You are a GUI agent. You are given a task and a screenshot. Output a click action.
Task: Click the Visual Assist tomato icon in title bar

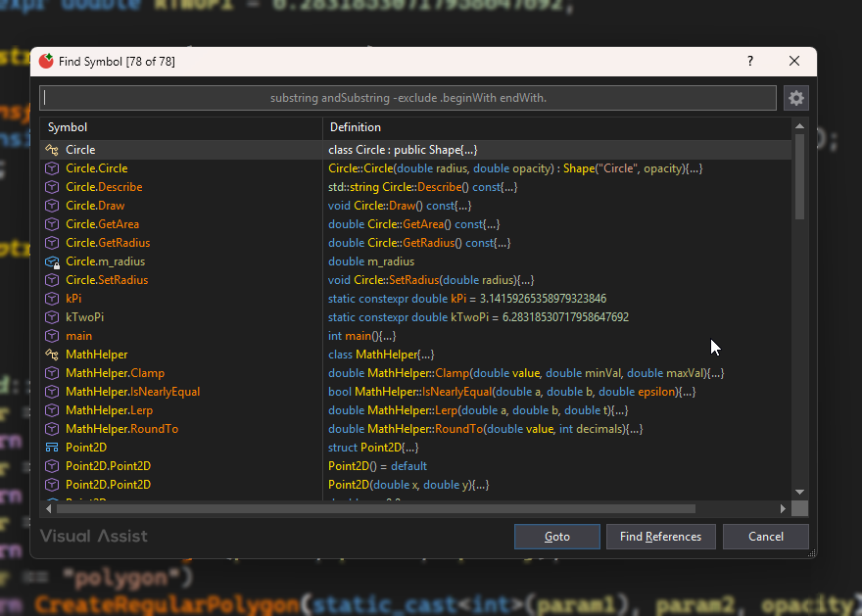coord(46,61)
